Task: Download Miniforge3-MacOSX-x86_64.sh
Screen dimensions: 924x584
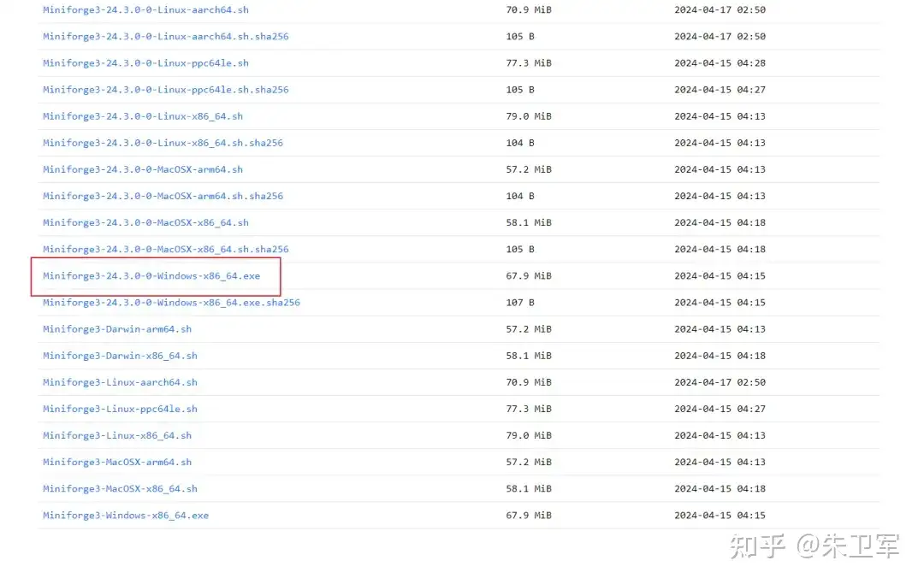Action: point(121,488)
